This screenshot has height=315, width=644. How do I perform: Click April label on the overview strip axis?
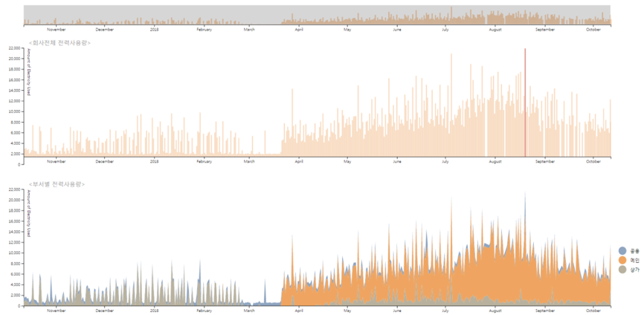(x=300, y=30)
